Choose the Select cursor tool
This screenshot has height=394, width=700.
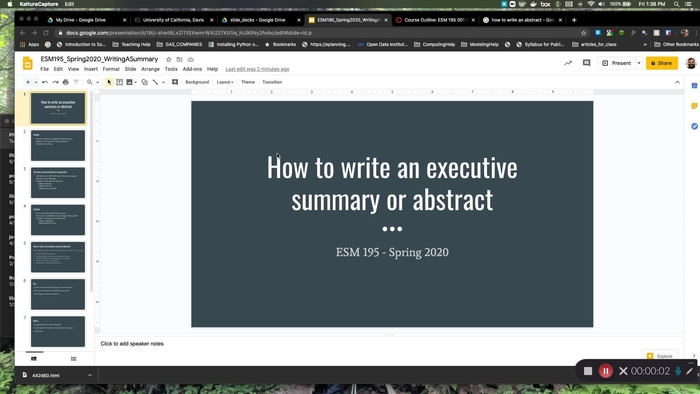pos(109,82)
